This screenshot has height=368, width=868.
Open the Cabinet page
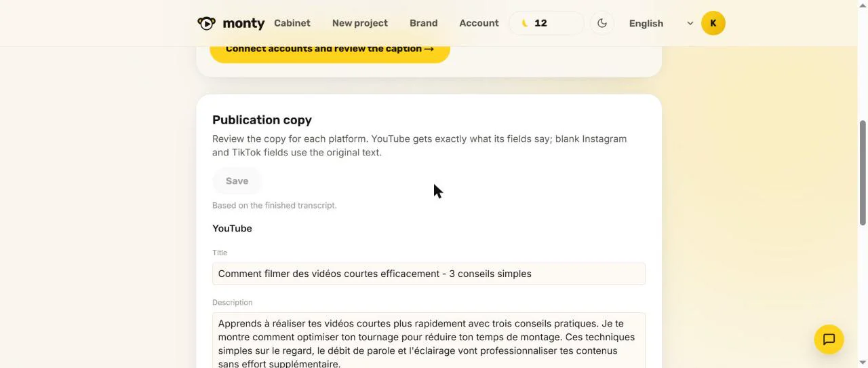pos(292,23)
